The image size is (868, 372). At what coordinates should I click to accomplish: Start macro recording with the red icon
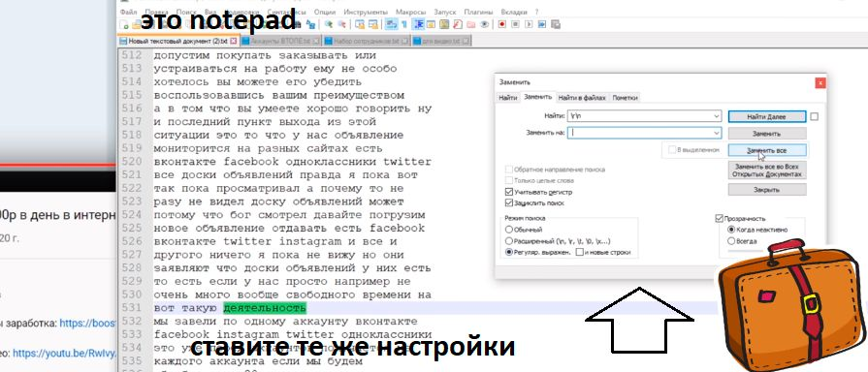coord(502,24)
